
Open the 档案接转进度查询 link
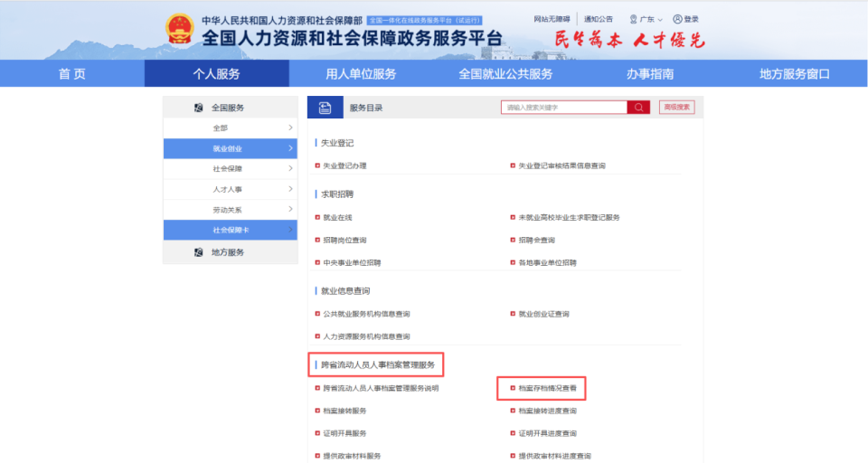548,411
